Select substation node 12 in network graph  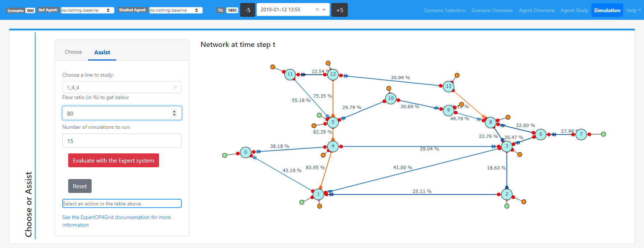click(x=333, y=74)
